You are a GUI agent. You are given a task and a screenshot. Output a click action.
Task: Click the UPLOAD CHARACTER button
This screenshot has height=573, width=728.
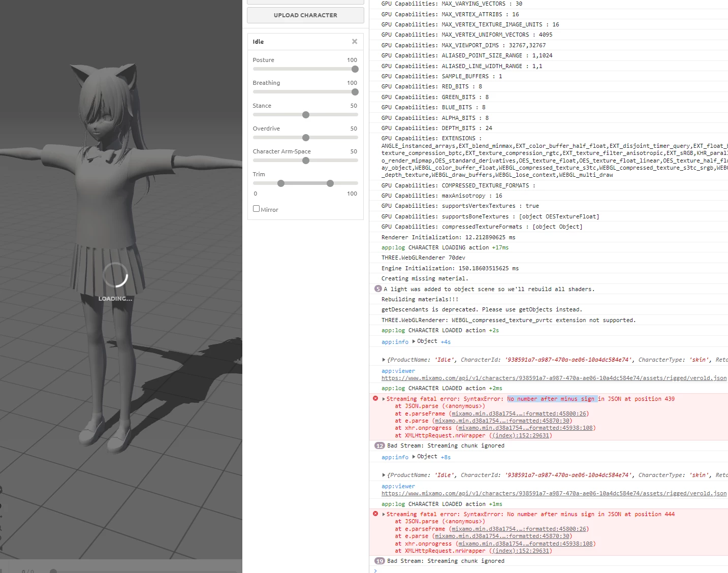(305, 15)
